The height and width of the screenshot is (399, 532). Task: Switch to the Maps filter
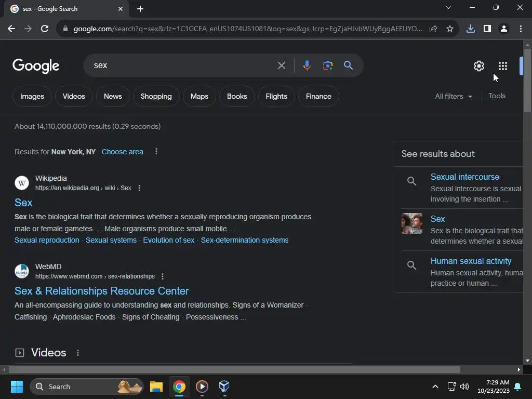(199, 96)
